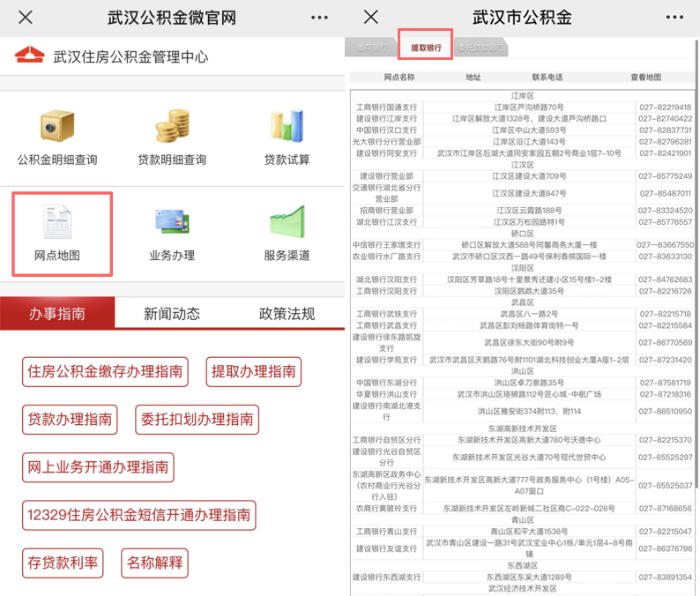Select 农业银行水厂路支行 row name
The image size is (700, 596).
[387, 257]
